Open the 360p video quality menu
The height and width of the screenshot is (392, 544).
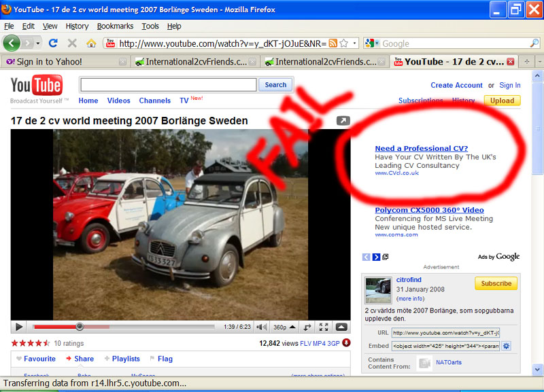283,327
